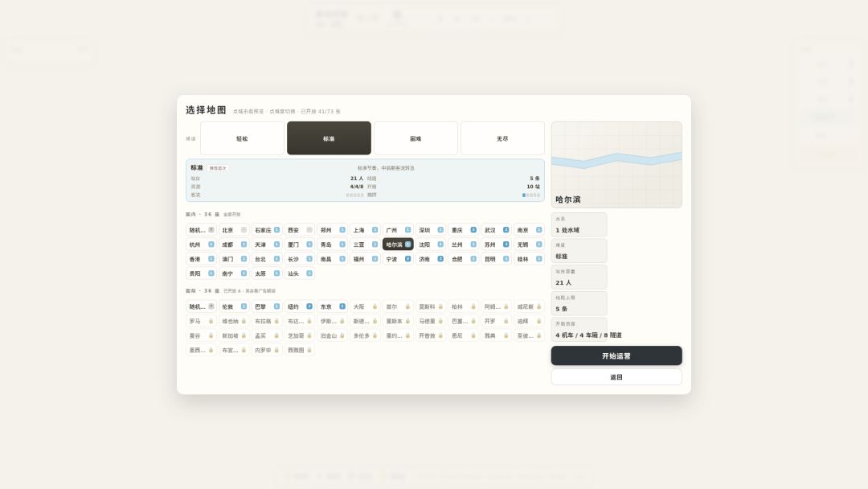Viewport: 868px width, 489px height.
Task: Click the lock icon on 柏林
Action: point(473,306)
